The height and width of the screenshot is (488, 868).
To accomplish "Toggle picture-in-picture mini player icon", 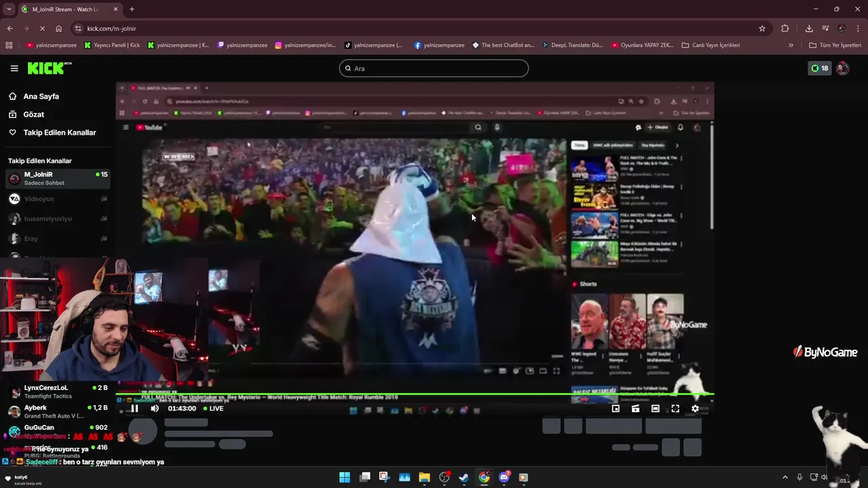I will click(x=616, y=409).
